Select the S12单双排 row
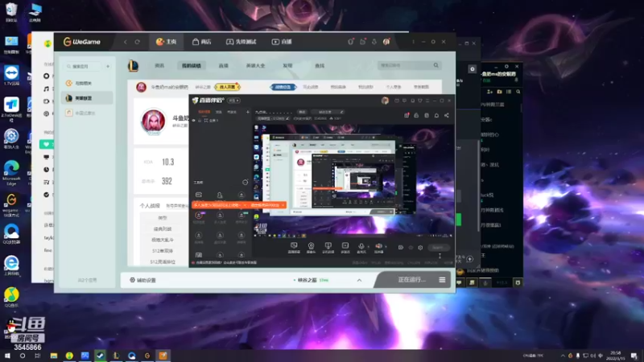The image size is (644, 362). pyautogui.click(x=163, y=251)
